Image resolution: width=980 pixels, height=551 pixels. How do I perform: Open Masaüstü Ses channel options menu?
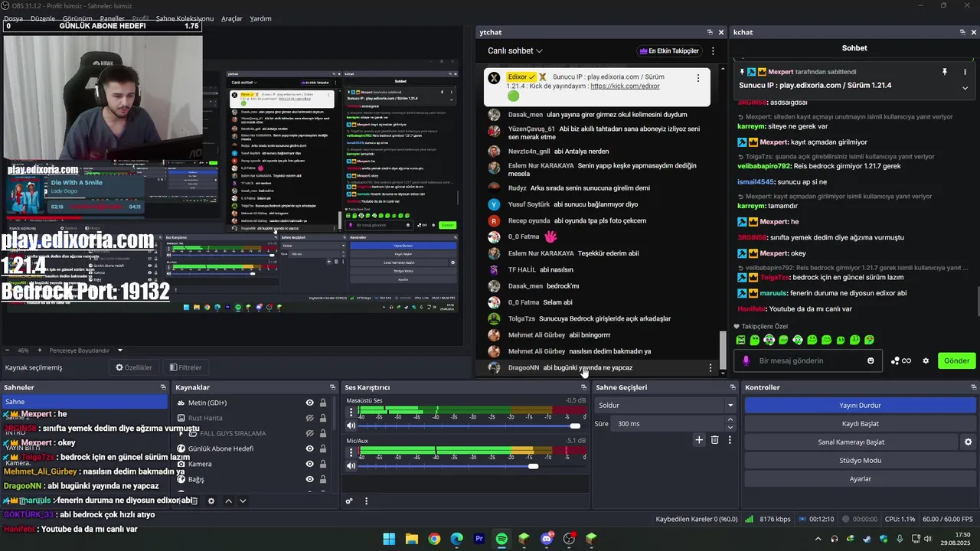[351, 412]
